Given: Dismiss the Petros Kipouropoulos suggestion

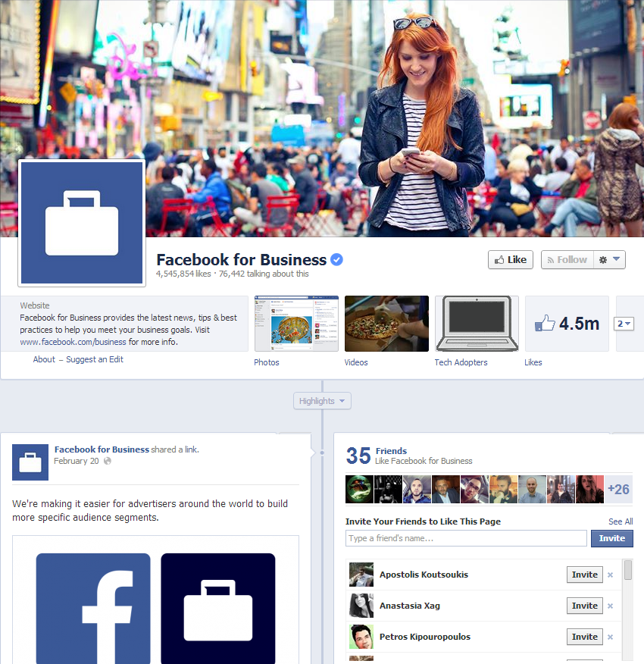Looking at the screenshot, I should (x=610, y=637).
